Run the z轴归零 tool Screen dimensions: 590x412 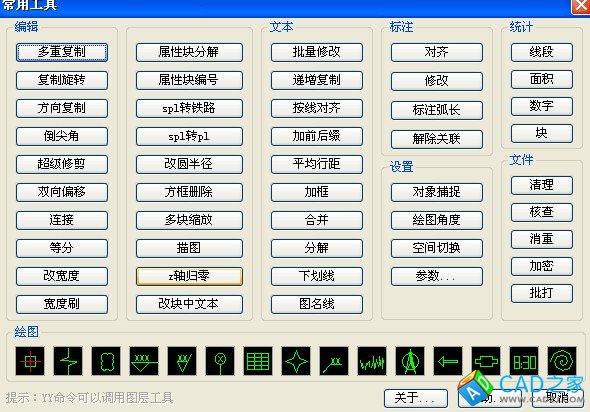[x=189, y=276]
